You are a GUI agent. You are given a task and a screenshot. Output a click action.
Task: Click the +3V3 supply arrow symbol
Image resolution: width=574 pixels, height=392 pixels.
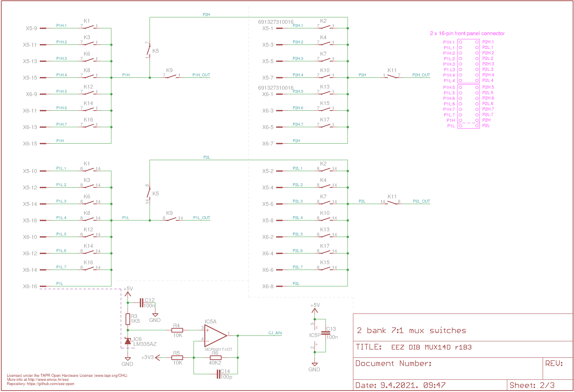[x=158, y=357]
